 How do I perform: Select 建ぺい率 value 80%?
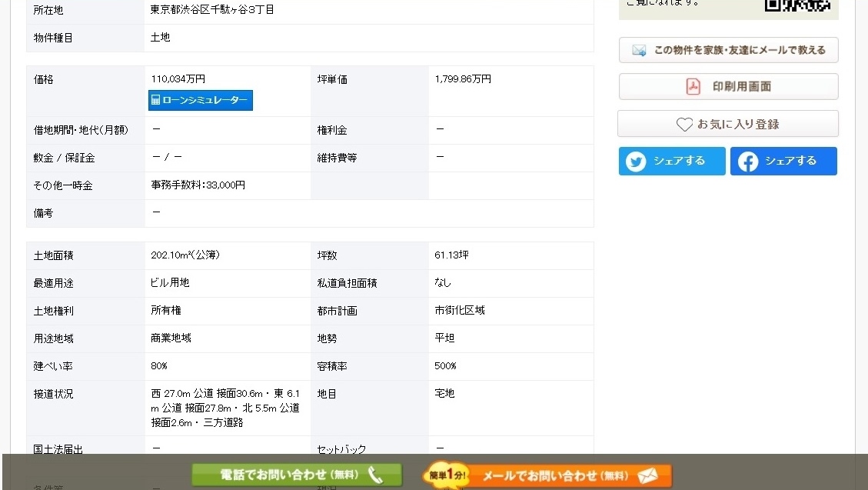coord(159,366)
